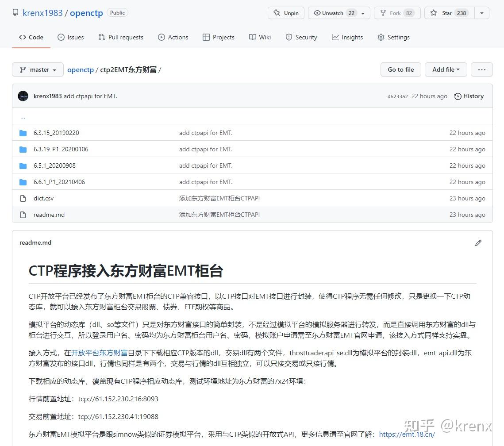Viewport: 504px width, 446px height.
Task: Click the 6.3.15_20190220 folder icon
Action: point(23,133)
